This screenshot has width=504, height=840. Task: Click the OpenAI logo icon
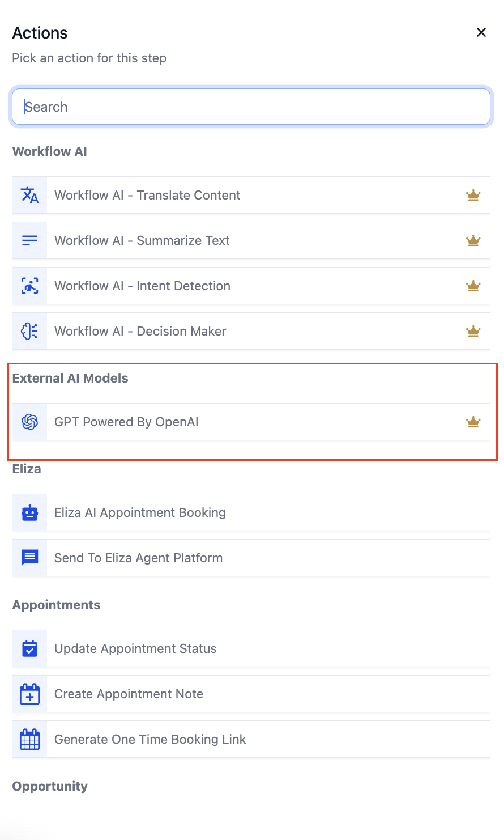click(30, 422)
